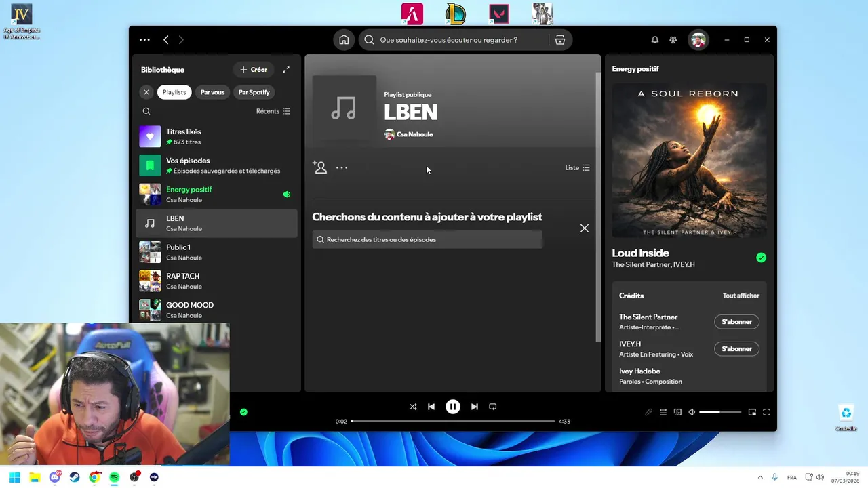
Task: Expand the Bibliothèque panel
Action: [286, 70]
